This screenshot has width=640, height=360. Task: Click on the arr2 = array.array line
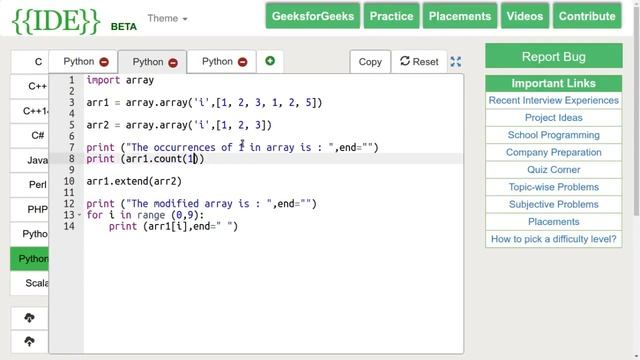coord(179,125)
